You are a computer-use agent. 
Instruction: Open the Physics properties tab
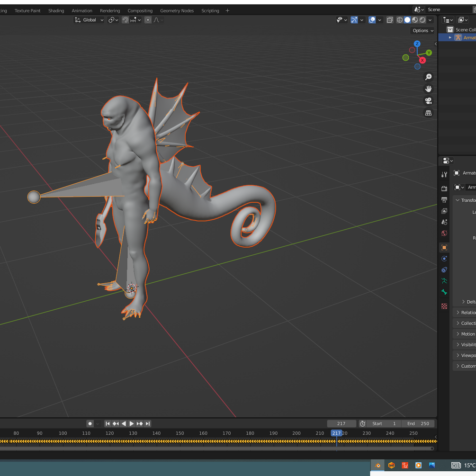click(x=444, y=259)
